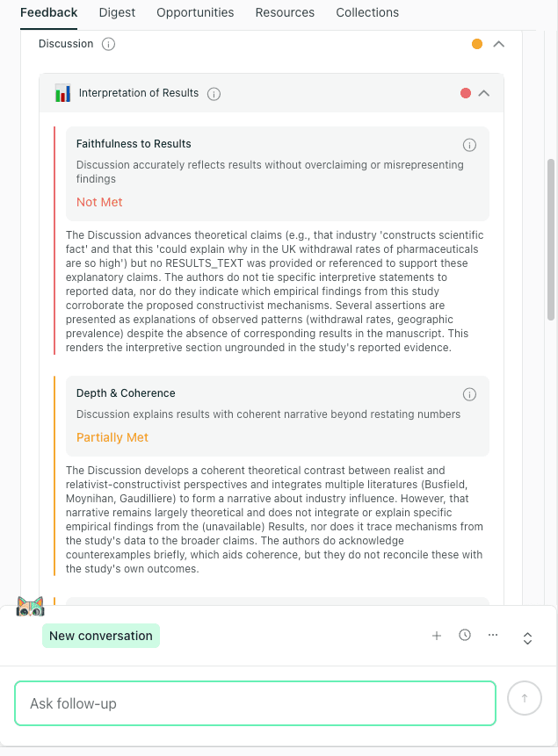Collapse the Discussion section chevron
The width and height of the screenshot is (558, 756).
pyautogui.click(x=499, y=43)
